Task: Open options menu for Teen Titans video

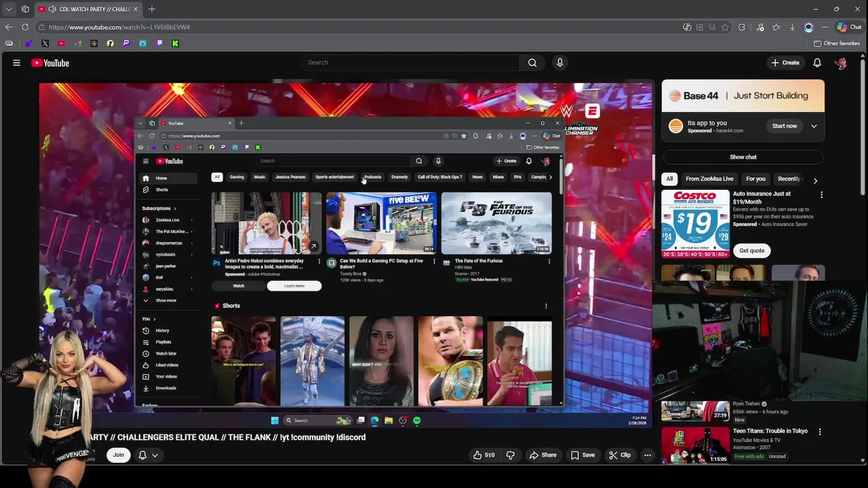Action: pos(819,432)
